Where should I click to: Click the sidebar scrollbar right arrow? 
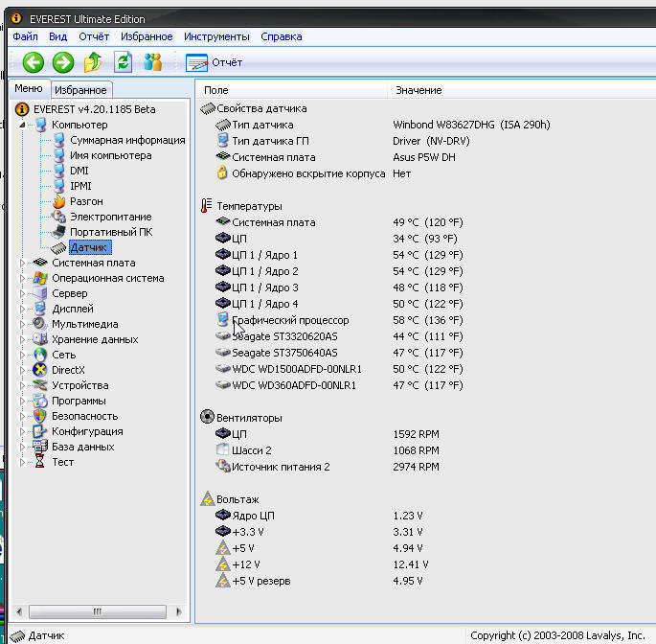pos(179,611)
